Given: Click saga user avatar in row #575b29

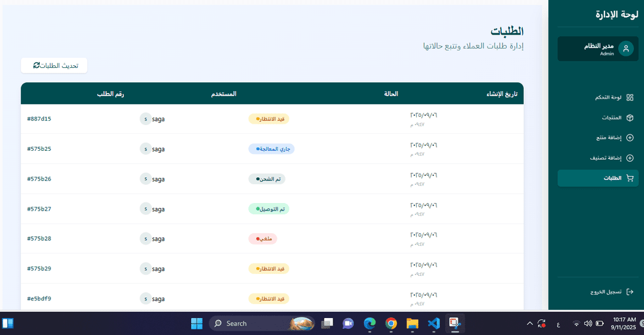Looking at the screenshot, I should [x=145, y=268].
